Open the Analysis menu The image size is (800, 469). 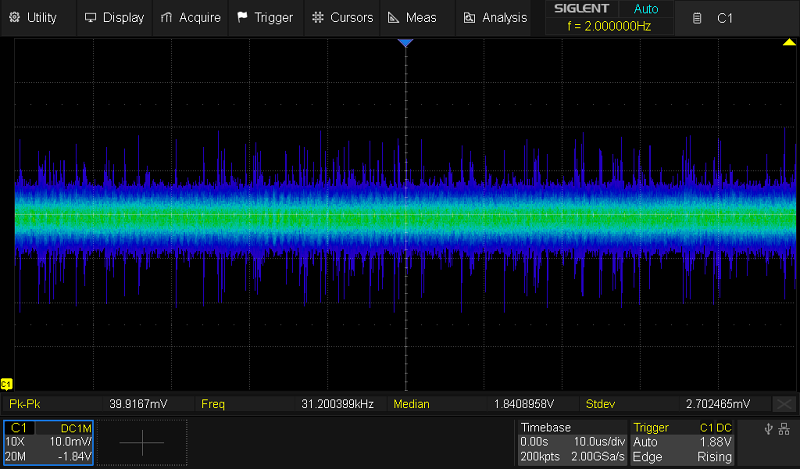pos(495,17)
